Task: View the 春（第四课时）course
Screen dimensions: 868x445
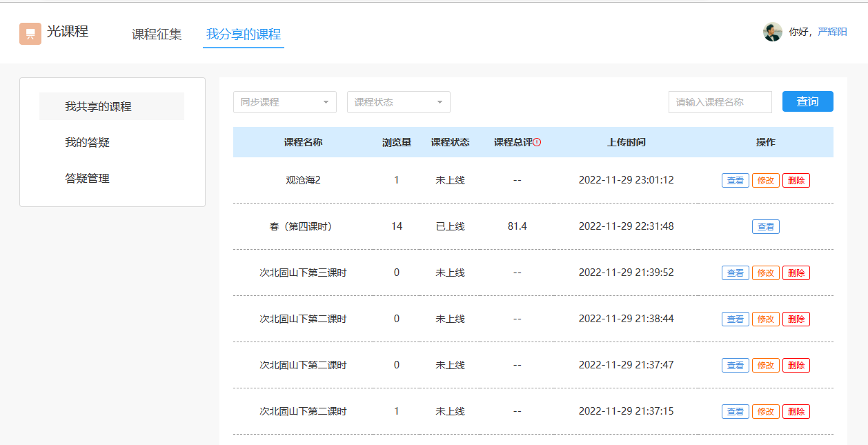Action: click(x=765, y=226)
